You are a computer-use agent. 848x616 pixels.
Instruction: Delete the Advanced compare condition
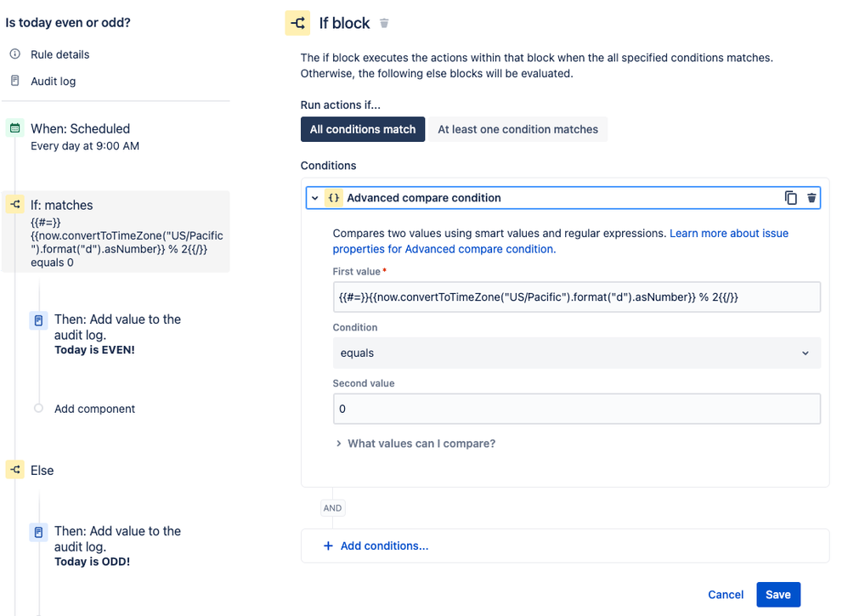811,198
